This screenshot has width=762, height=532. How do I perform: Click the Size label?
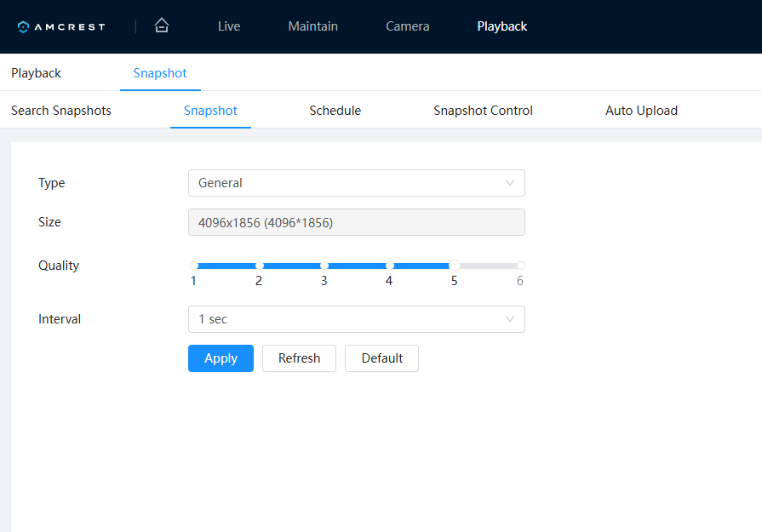pyautogui.click(x=49, y=222)
